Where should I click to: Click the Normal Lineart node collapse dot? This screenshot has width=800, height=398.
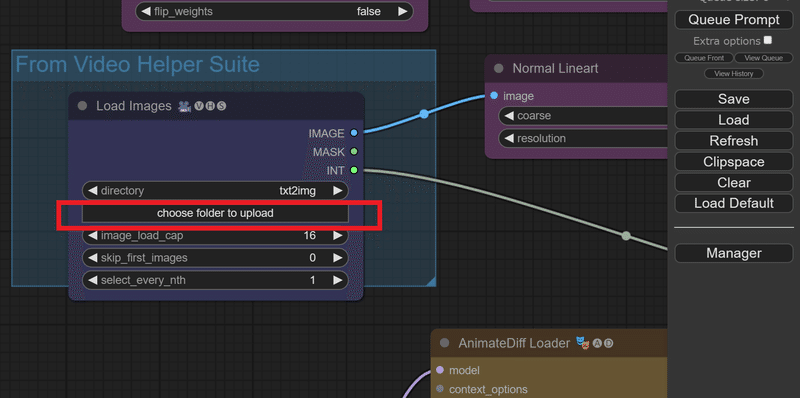498,68
